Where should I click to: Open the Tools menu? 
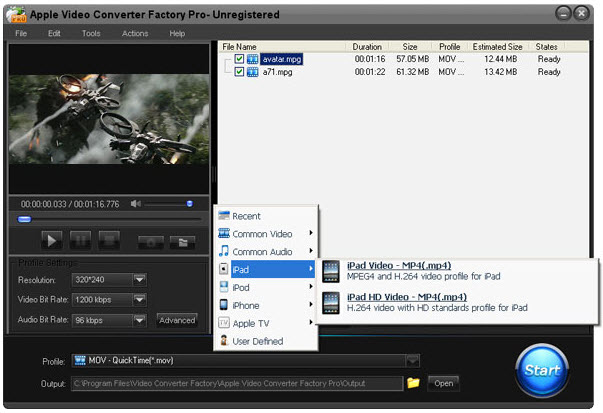coord(91,33)
